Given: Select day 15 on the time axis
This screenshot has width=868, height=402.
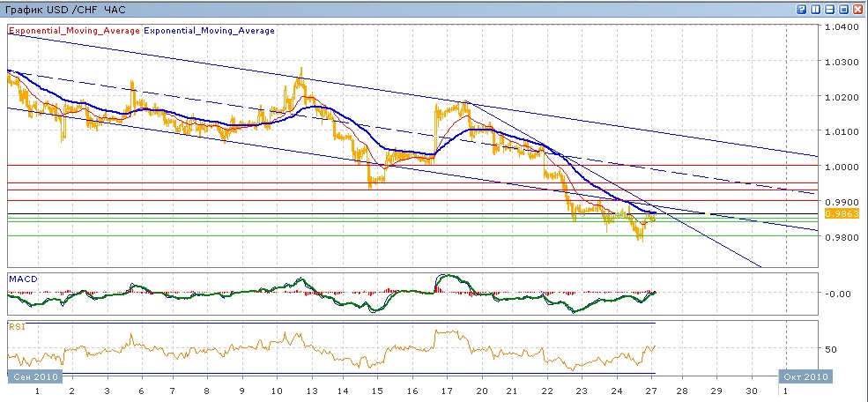Looking at the screenshot, I should pos(377,390).
